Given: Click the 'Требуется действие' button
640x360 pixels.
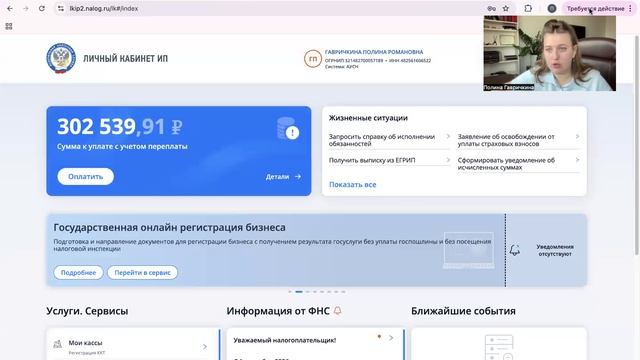Looking at the screenshot, I should point(596,8).
